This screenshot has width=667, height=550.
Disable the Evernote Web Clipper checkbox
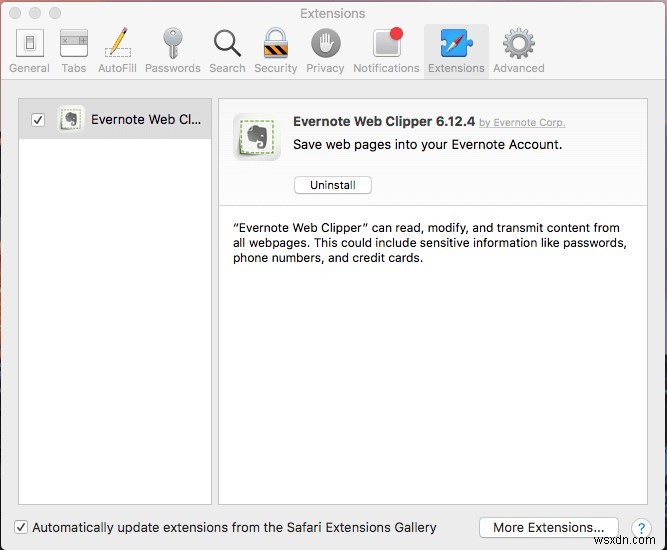(38, 120)
